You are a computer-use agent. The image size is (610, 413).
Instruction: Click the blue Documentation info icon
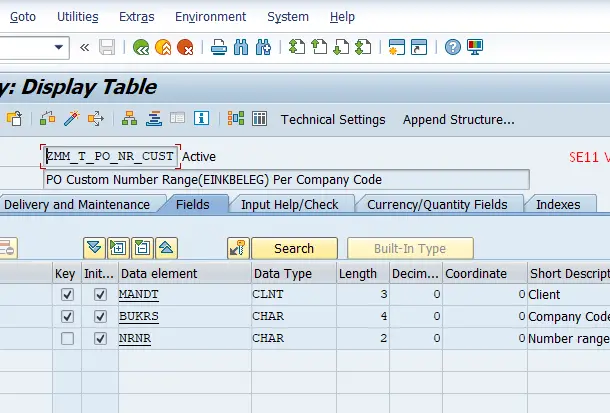[202, 118]
